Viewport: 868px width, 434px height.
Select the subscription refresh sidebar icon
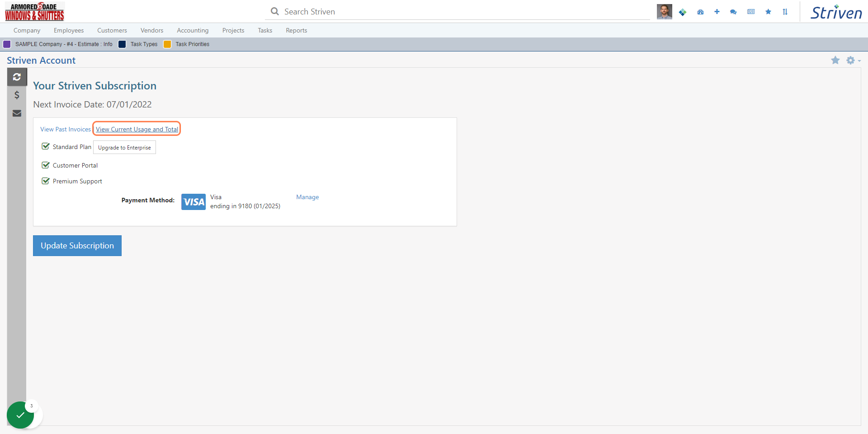17,77
